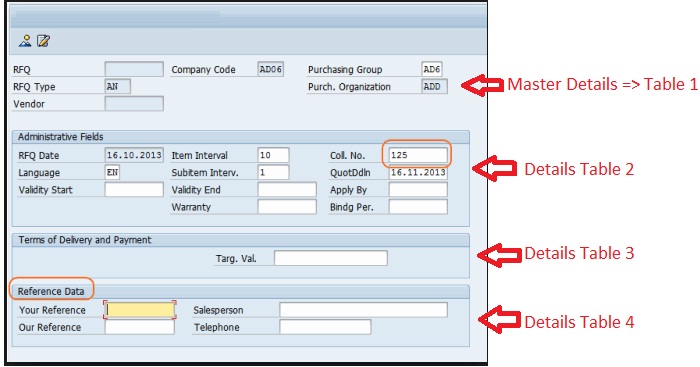This screenshot has width=700, height=367.
Task: Click the Targ. Val. input field
Action: point(331,258)
